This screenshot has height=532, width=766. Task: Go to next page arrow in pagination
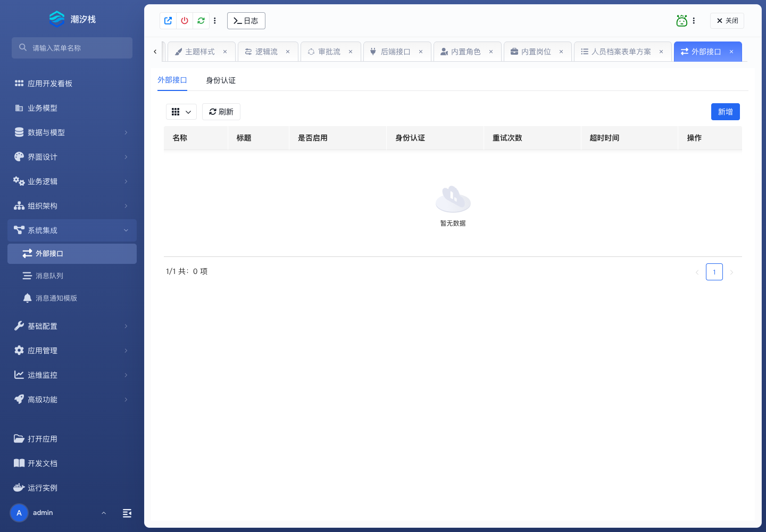click(731, 272)
